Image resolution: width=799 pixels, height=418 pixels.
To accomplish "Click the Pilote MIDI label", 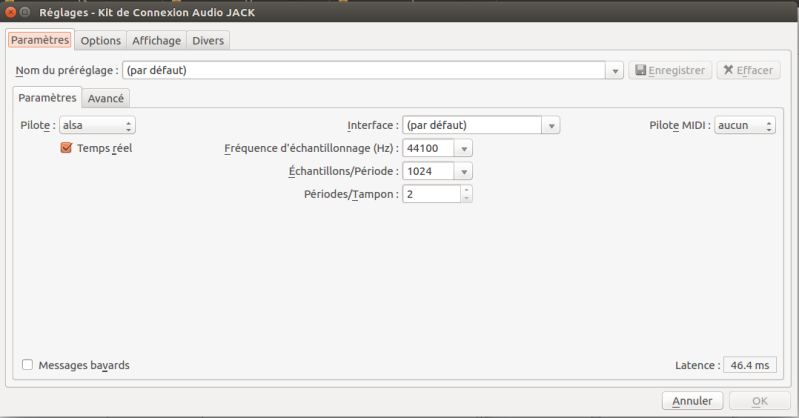I will pos(679,125).
